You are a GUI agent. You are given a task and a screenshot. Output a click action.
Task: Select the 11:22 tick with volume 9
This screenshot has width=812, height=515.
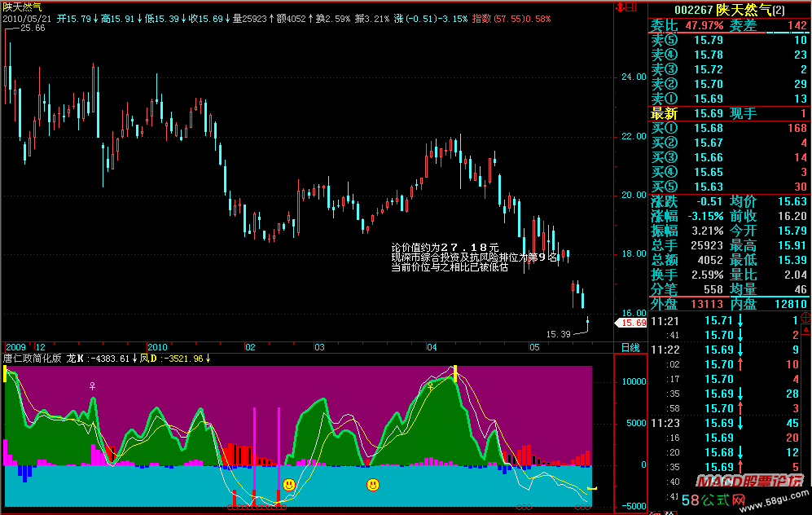pos(725,350)
